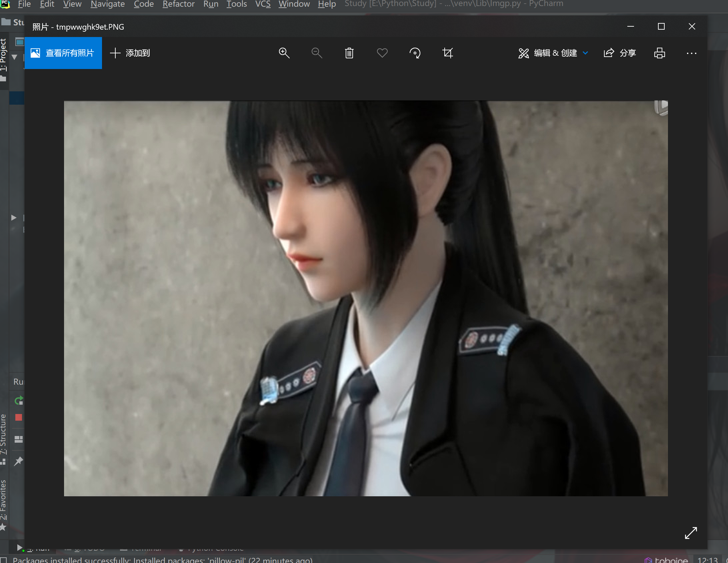Open the crop tool icon
This screenshot has height=563, width=728.
448,53
